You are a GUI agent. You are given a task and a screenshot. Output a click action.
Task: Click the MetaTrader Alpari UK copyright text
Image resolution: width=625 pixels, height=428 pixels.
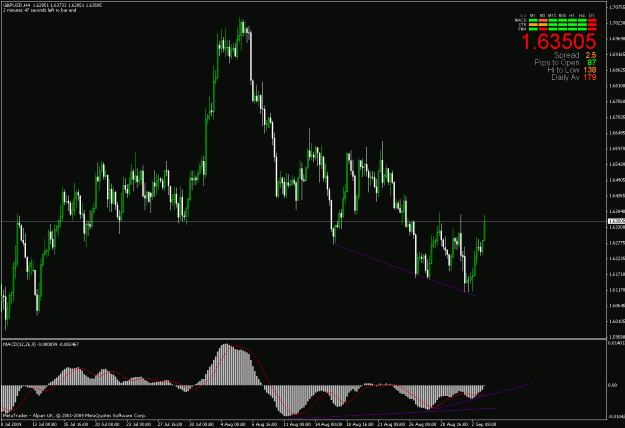(74, 416)
